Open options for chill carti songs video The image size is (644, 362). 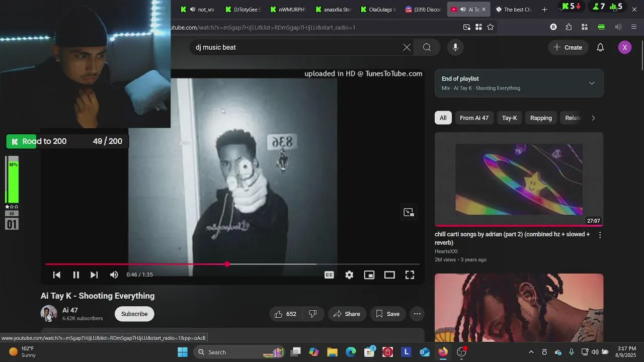point(600,235)
